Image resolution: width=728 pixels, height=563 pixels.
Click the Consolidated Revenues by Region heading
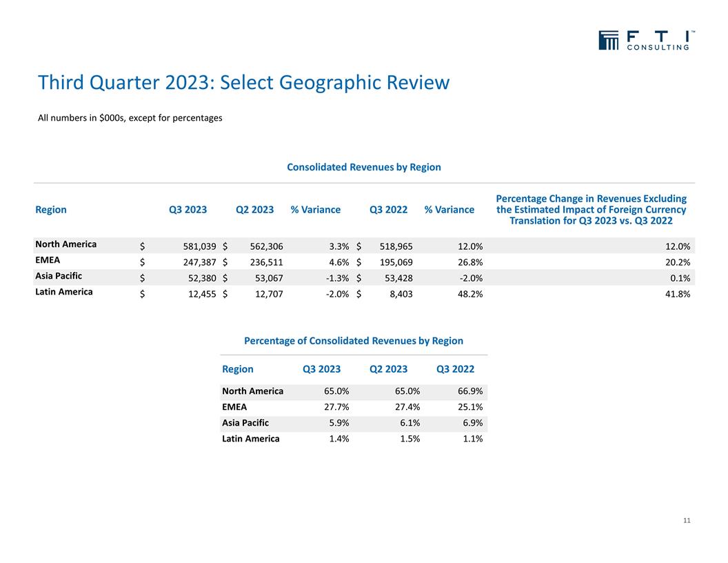click(363, 167)
